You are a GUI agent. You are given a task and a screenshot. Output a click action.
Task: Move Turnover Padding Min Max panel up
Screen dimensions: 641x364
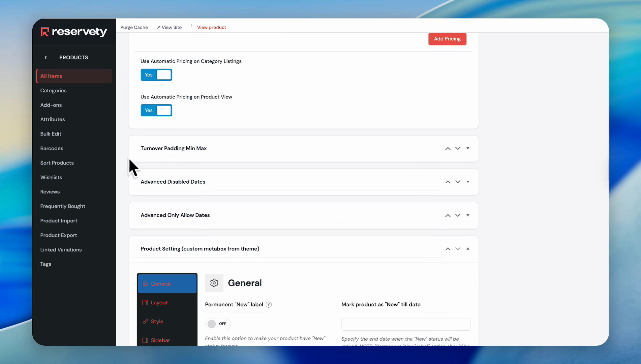click(448, 149)
